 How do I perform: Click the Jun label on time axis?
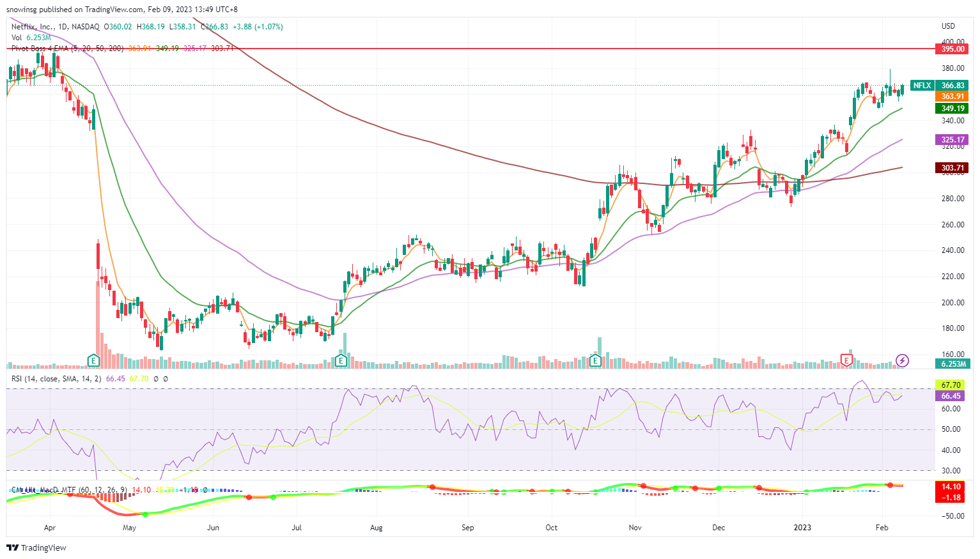[213, 528]
